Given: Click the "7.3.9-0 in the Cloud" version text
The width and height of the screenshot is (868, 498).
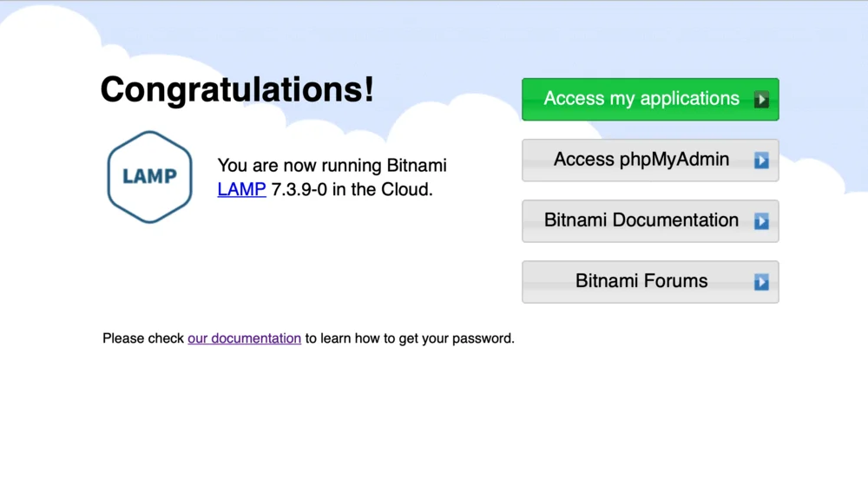Looking at the screenshot, I should [352, 189].
